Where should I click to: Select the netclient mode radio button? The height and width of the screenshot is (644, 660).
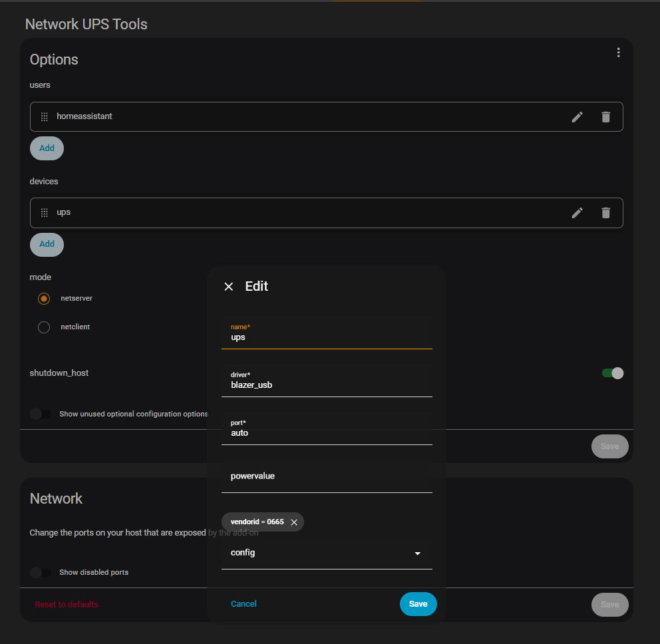[44, 327]
